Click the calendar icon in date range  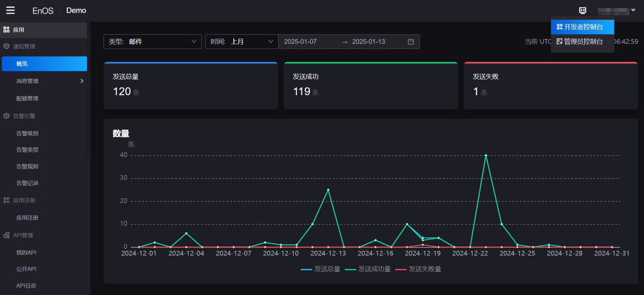point(411,42)
